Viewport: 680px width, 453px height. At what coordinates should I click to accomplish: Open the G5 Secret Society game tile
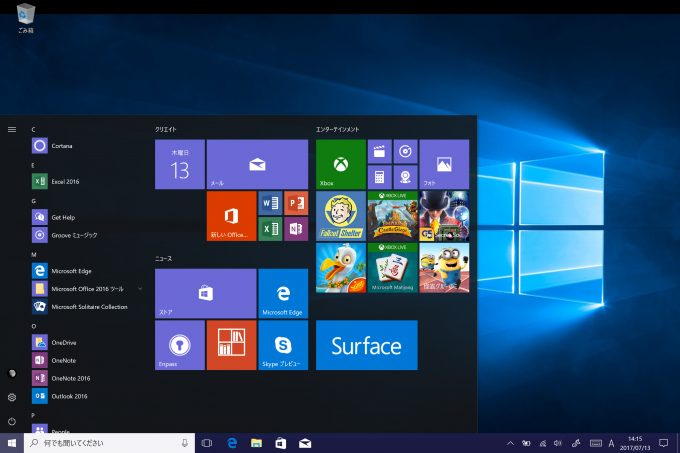click(444, 216)
